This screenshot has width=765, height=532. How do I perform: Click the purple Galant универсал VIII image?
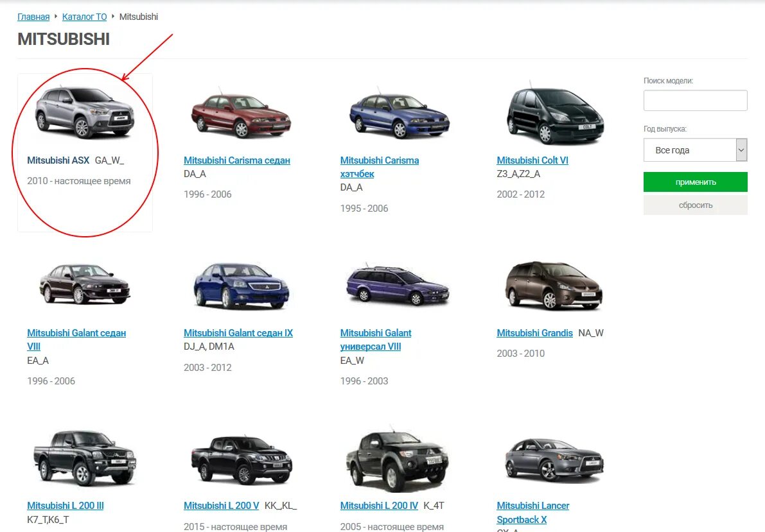398,285
